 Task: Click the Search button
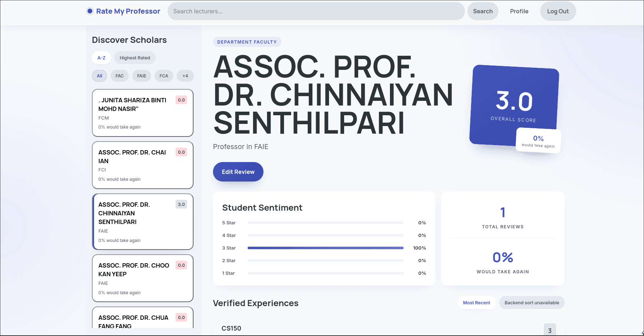click(483, 11)
